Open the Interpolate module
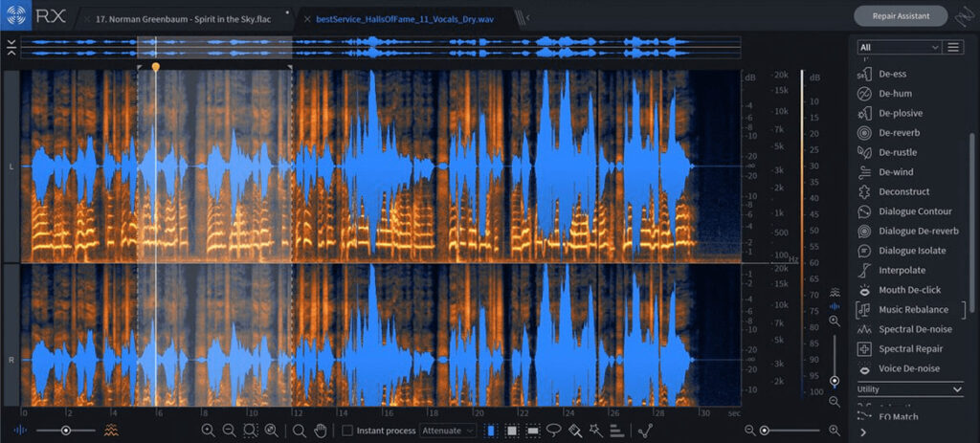 pos(891,271)
